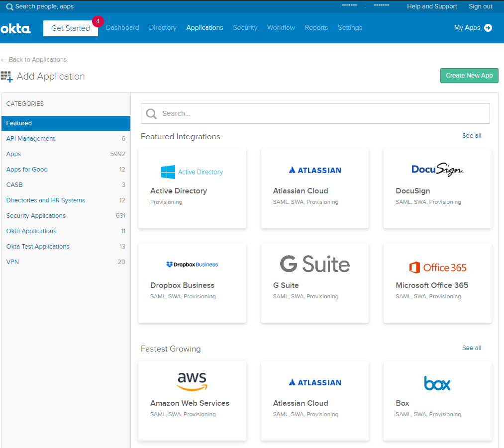Open the Reports menu
Viewport: 504px width, 448px height.
pos(316,28)
